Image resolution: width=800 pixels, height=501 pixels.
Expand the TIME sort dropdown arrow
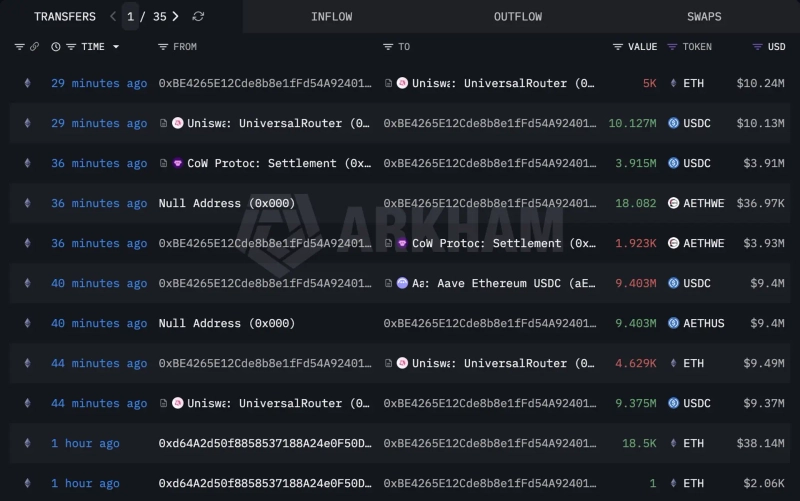point(116,47)
